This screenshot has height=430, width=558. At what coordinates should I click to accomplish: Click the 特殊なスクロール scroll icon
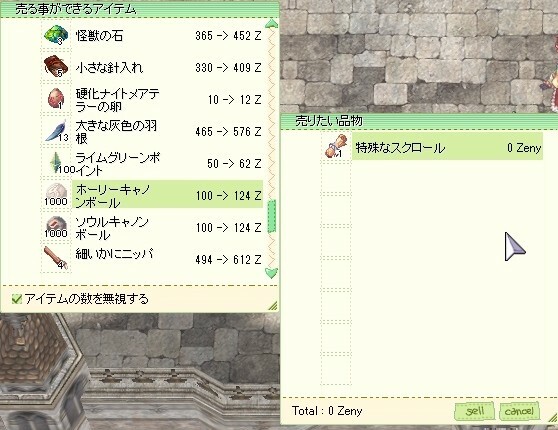(x=336, y=146)
